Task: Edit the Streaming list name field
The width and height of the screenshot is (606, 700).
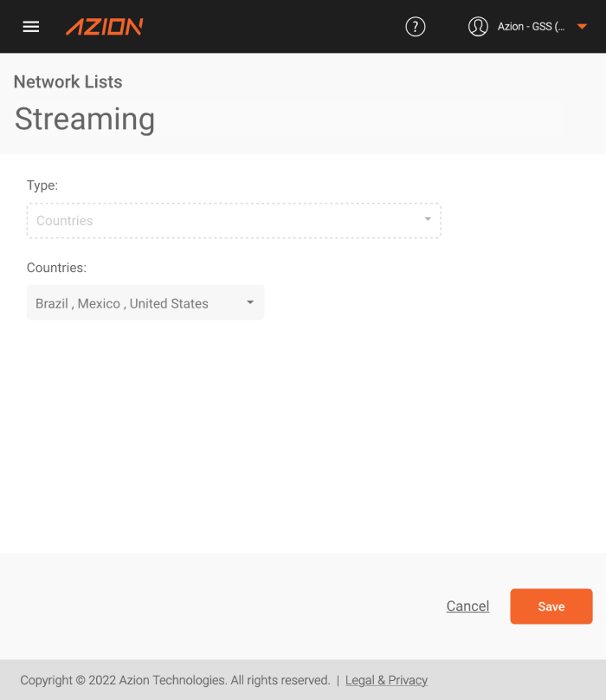Action: click(x=289, y=120)
